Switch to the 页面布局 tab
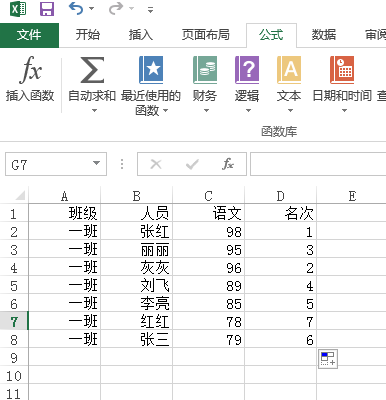This screenshot has width=386, height=400. pyautogui.click(x=206, y=35)
